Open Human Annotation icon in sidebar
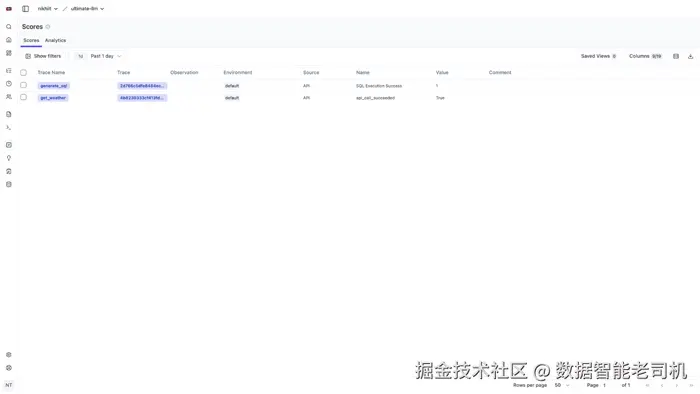The image size is (700, 394). tap(8, 171)
